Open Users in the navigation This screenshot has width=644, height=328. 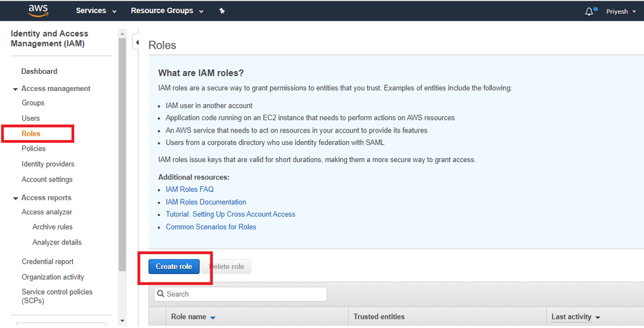pos(31,118)
